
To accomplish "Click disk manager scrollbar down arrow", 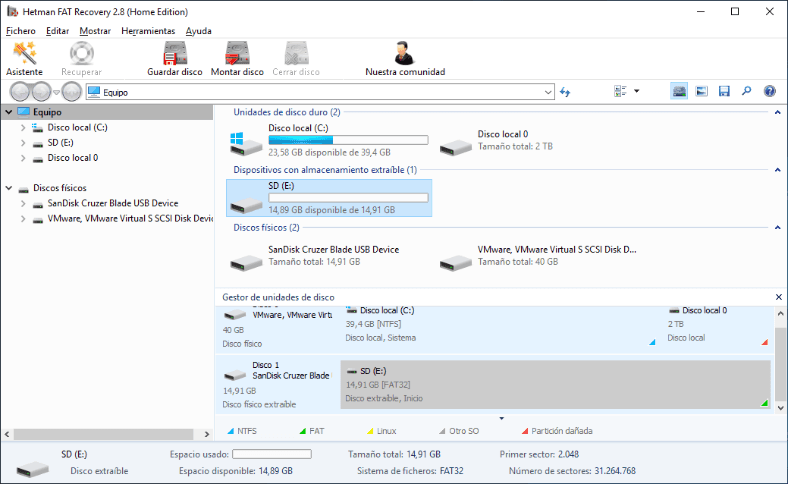I will (x=780, y=408).
